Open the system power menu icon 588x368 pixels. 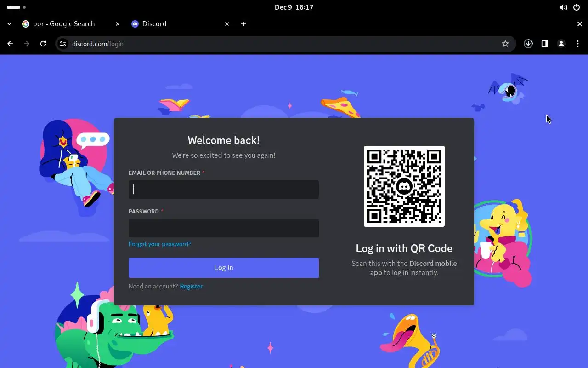click(577, 7)
